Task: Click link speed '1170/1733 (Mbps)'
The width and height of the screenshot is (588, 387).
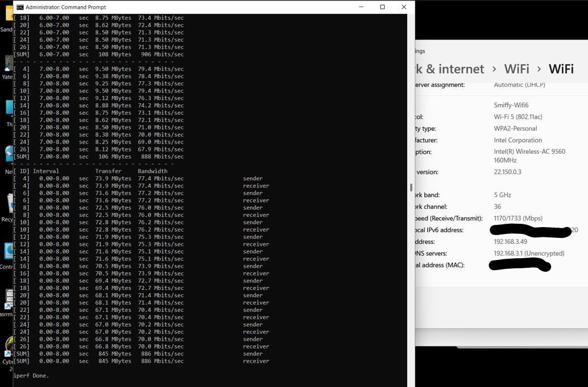Action: coord(518,218)
